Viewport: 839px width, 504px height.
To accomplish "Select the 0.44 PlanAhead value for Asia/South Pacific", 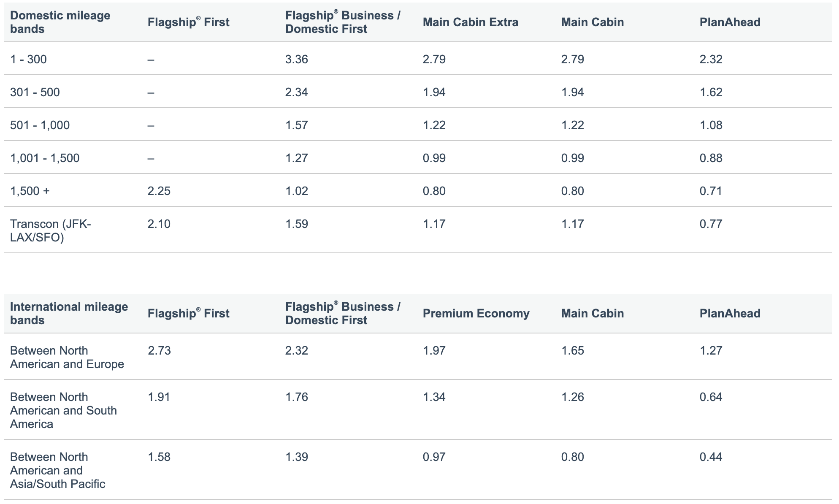I will pos(711,457).
